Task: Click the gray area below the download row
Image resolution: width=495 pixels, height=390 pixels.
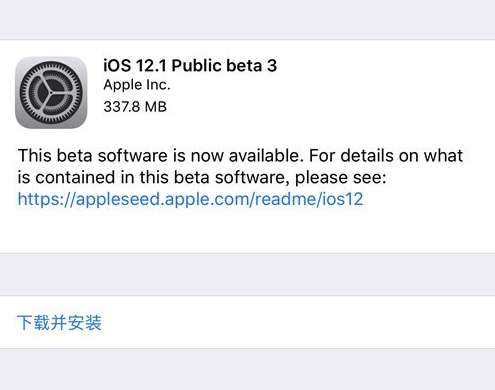Action: [247, 369]
